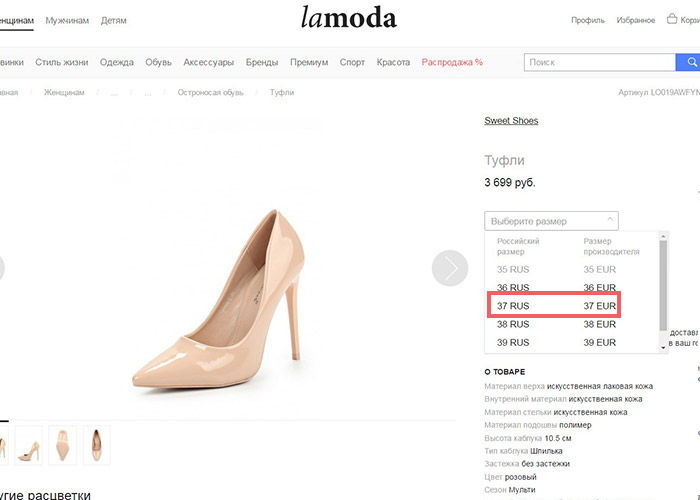Open 'Избранное' favorites link
Image resolution: width=700 pixels, height=500 pixels.
coord(636,20)
